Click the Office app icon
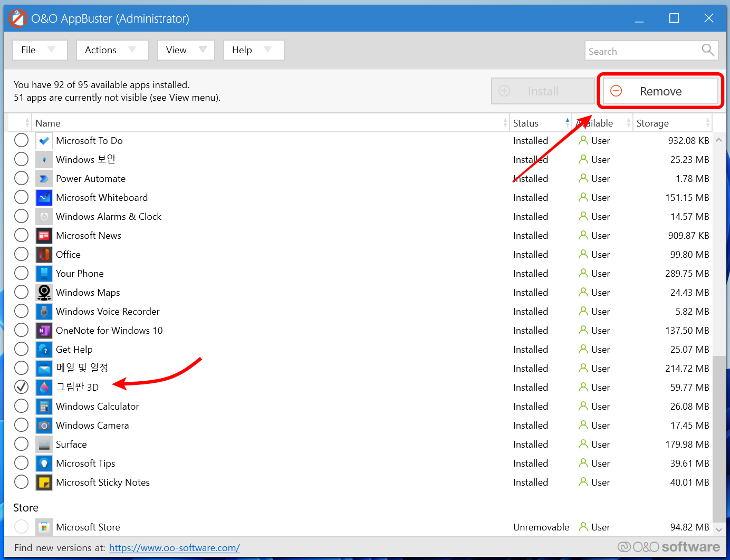Image resolution: width=730 pixels, height=560 pixels. pyautogui.click(x=44, y=255)
